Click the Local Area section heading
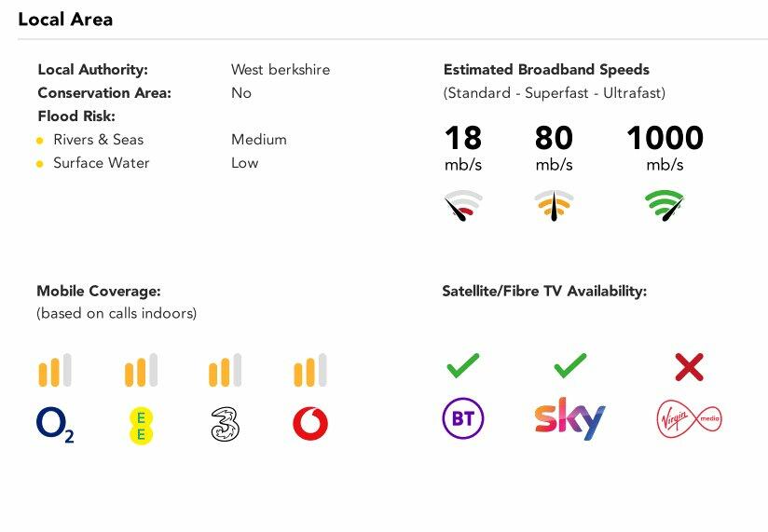 65,20
